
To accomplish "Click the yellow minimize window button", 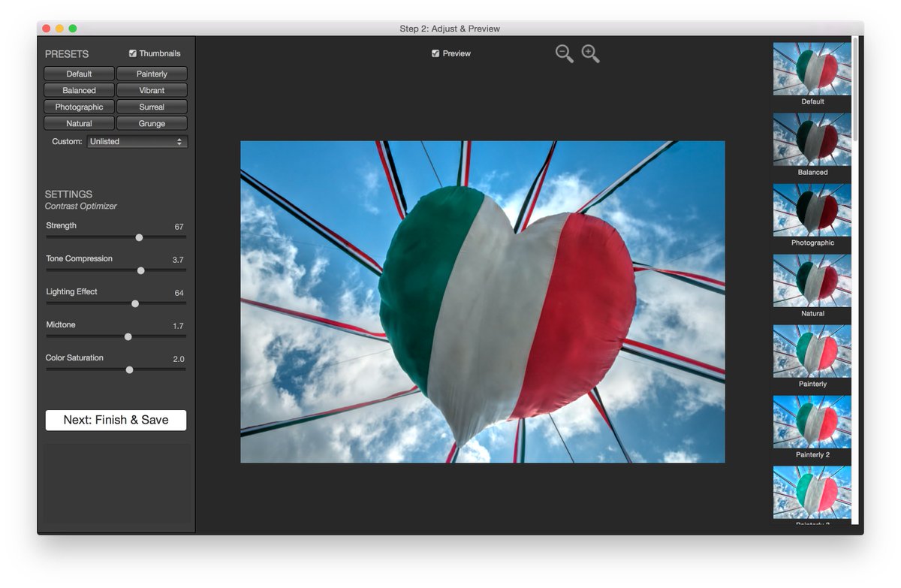I will tap(59, 29).
